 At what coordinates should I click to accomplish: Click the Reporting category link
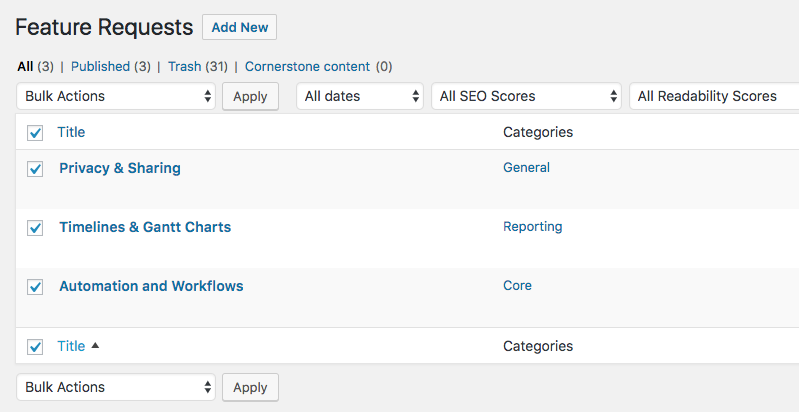click(532, 226)
